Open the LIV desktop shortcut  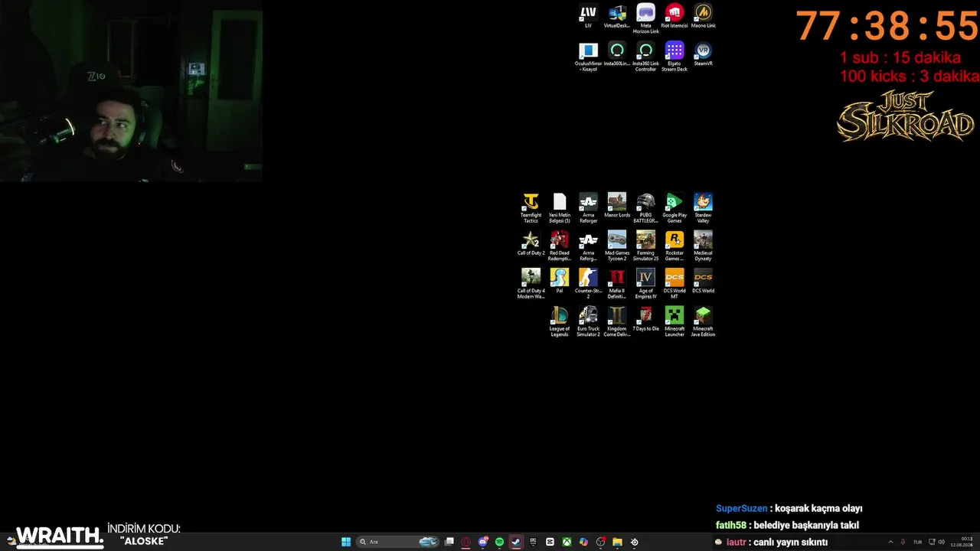click(588, 16)
